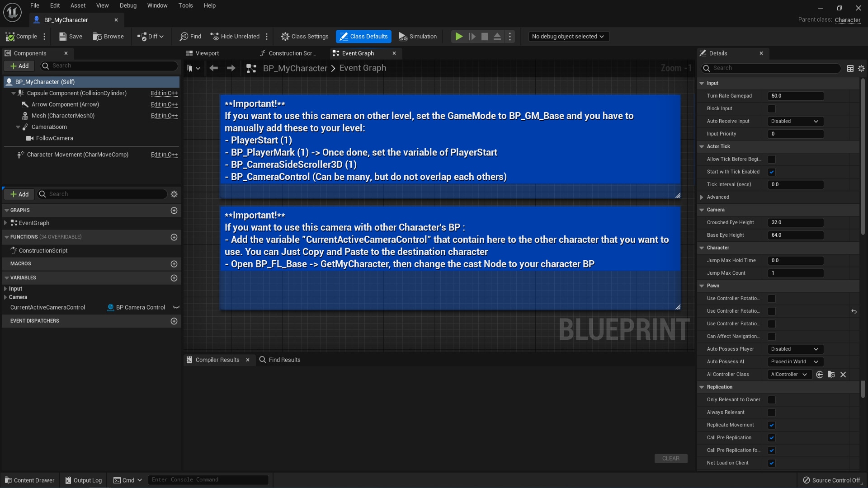Switch to Find Results tab

tap(280, 360)
